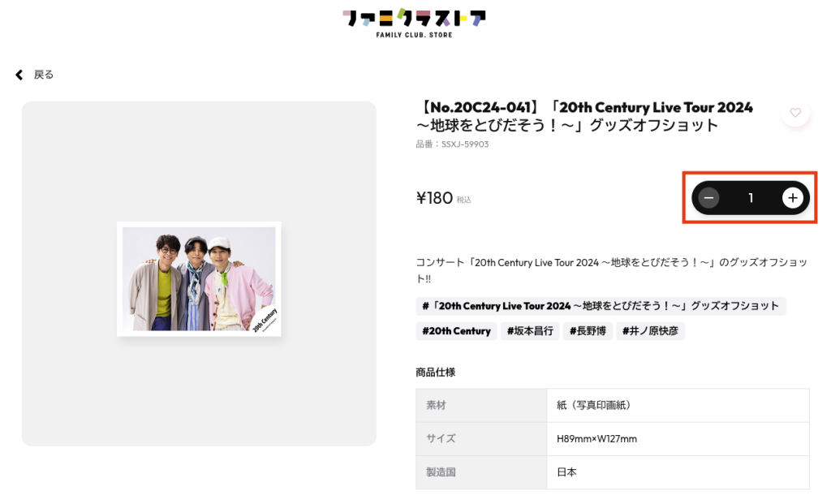The image size is (831, 504).
Task: Increase quantity with the plus button
Action: pyautogui.click(x=792, y=198)
